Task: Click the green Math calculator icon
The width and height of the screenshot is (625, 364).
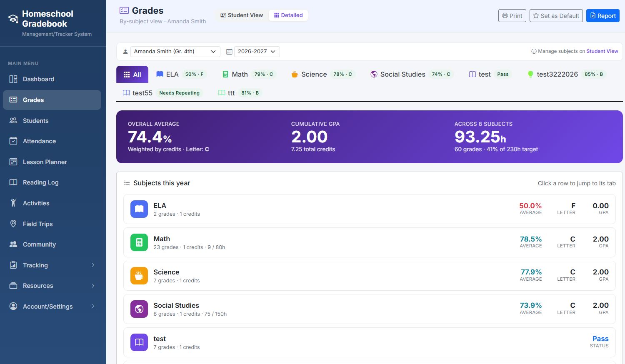Action: tap(139, 242)
